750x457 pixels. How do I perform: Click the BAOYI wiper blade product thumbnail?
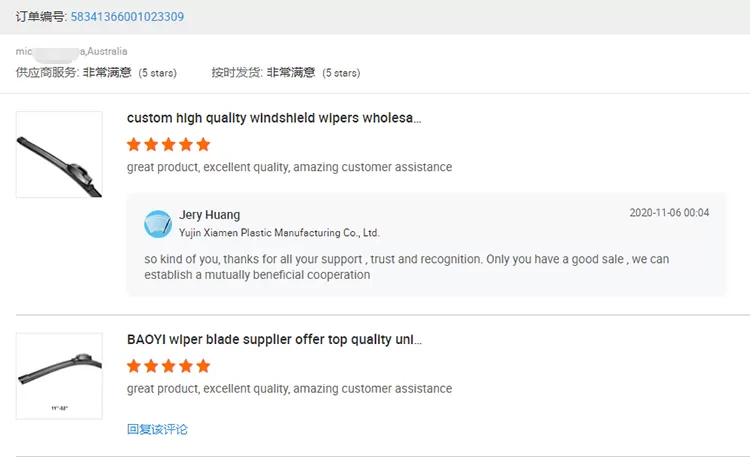tap(59, 376)
